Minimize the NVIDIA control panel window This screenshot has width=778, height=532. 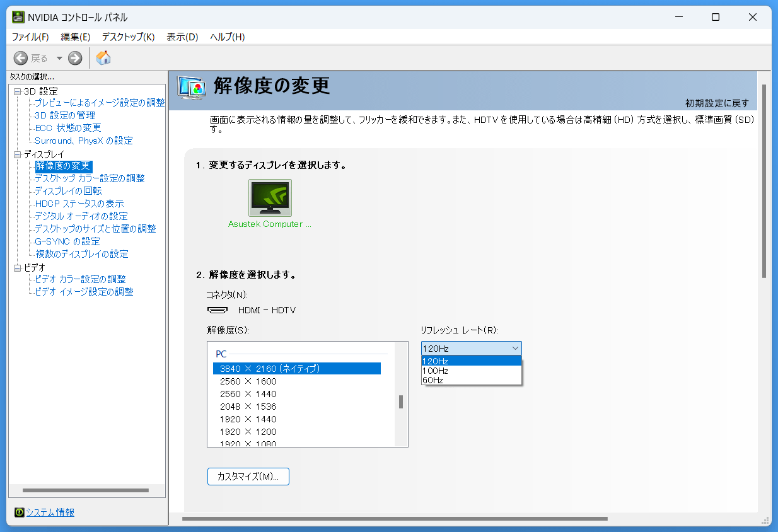coord(678,18)
